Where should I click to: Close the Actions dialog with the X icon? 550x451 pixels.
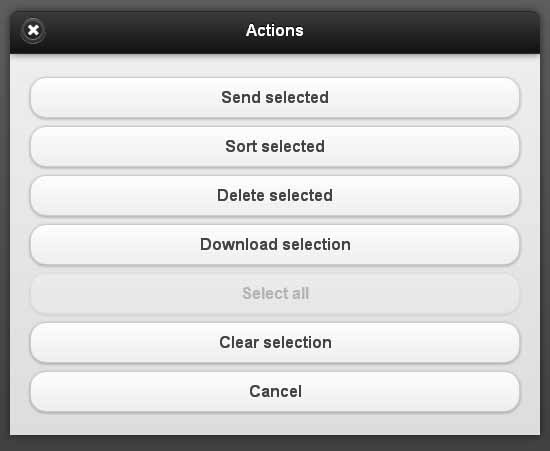tap(33, 31)
